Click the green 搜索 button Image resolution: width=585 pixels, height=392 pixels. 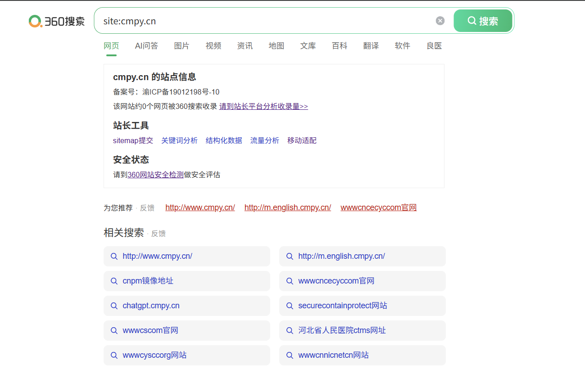click(x=483, y=21)
